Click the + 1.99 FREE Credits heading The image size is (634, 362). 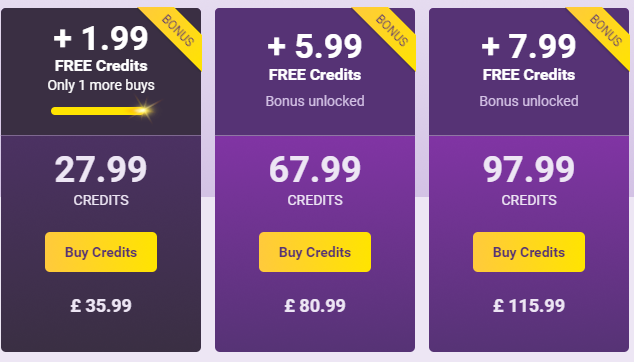(101, 49)
